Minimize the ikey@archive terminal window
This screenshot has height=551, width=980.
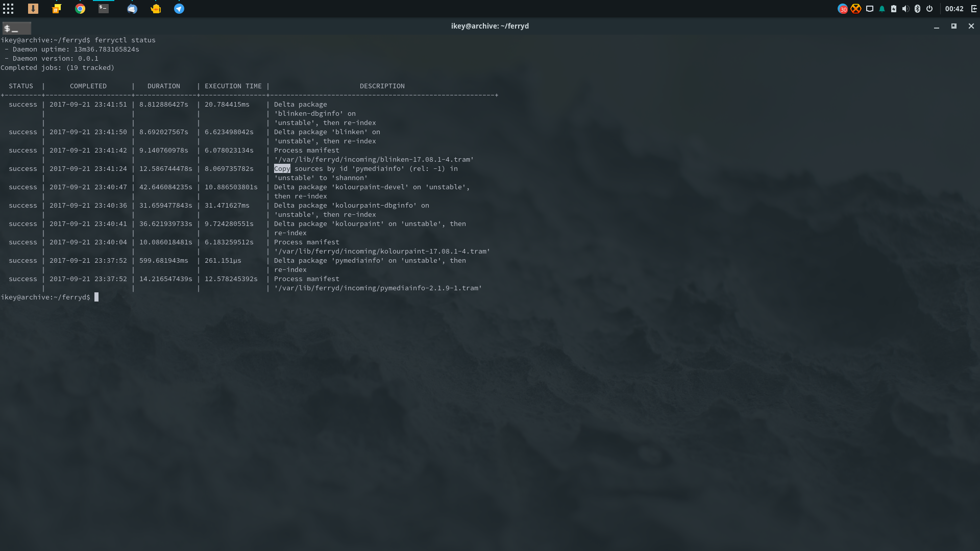[937, 27]
